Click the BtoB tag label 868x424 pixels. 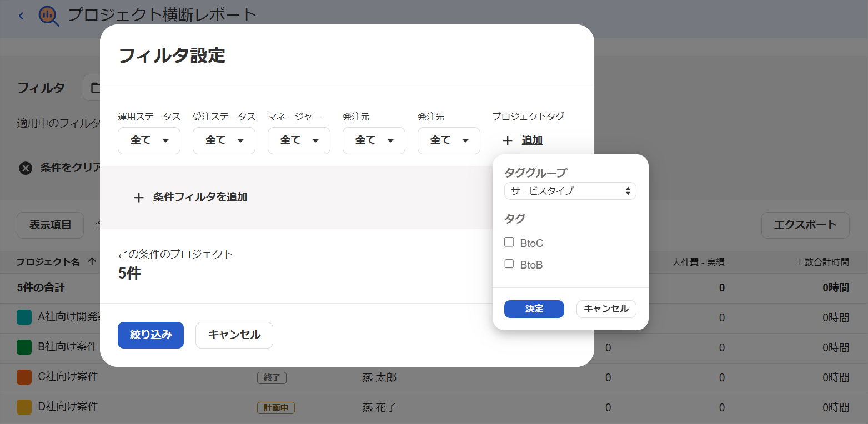tap(531, 265)
